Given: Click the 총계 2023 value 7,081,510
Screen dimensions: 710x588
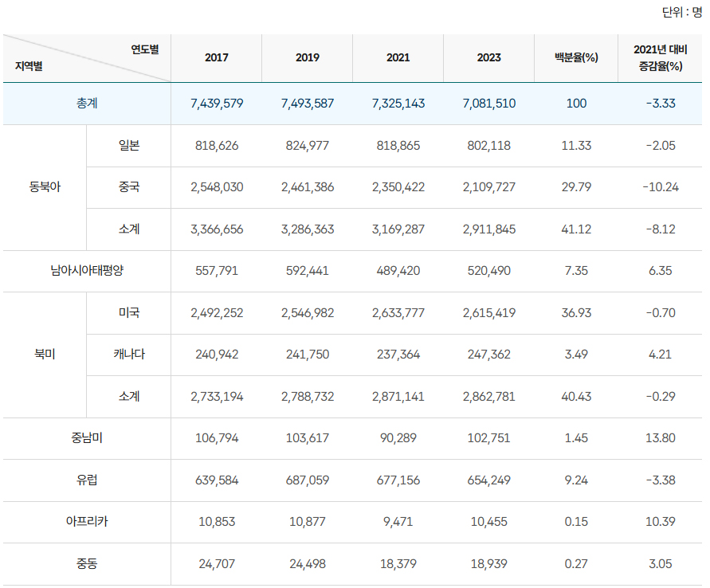Looking at the screenshot, I should coord(488,104).
